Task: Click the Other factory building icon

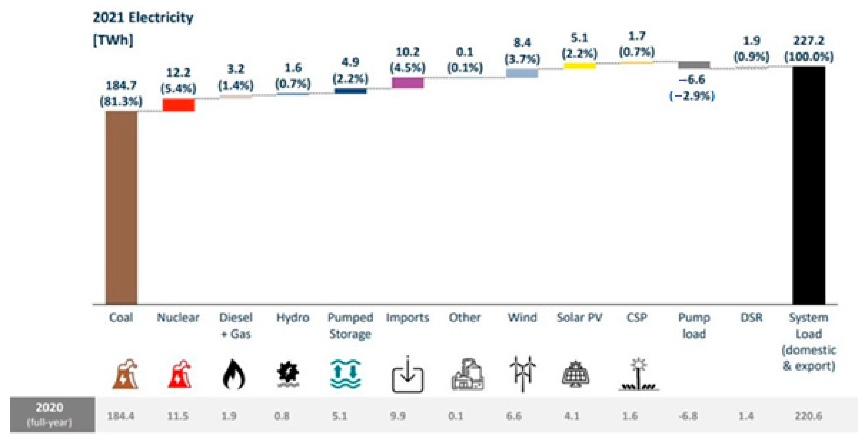Action: click(468, 375)
